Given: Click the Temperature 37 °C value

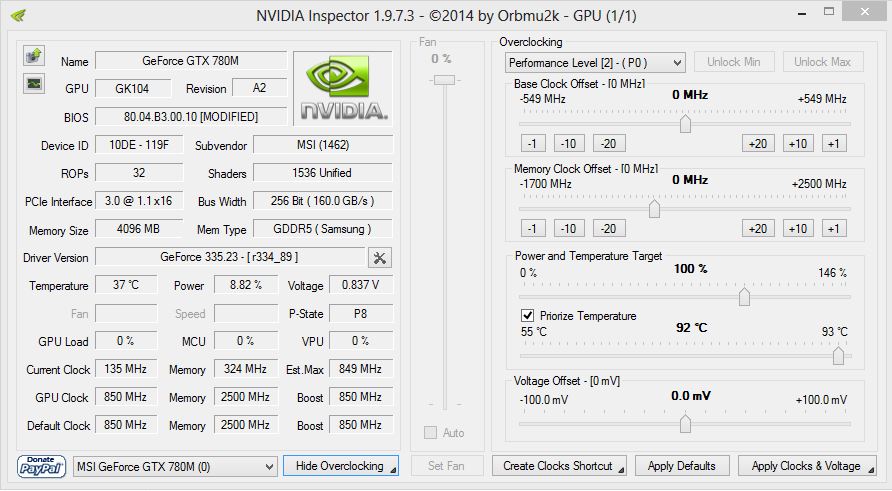Looking at the screenshot, I should [126, 284].
